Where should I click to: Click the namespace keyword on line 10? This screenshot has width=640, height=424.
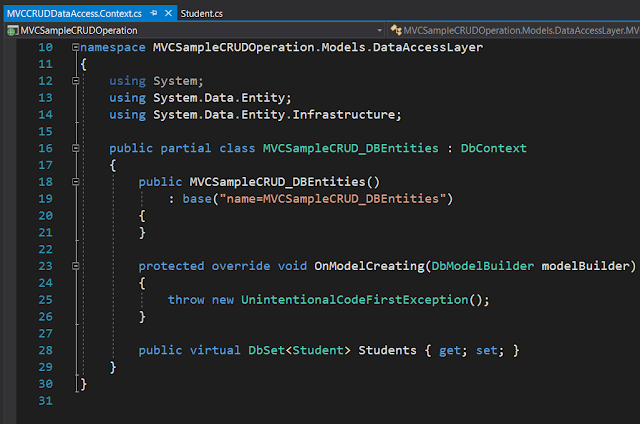point(113,47)
